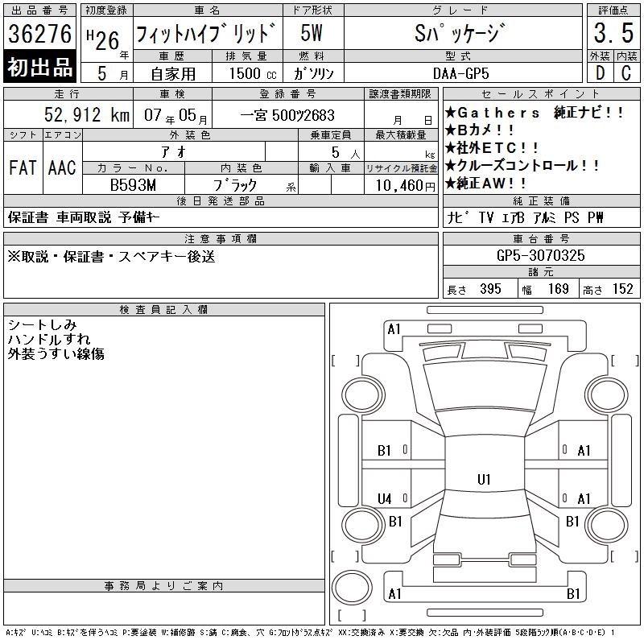
Task: Select sales point ★純正AW!!
Action: pos(486,183)
